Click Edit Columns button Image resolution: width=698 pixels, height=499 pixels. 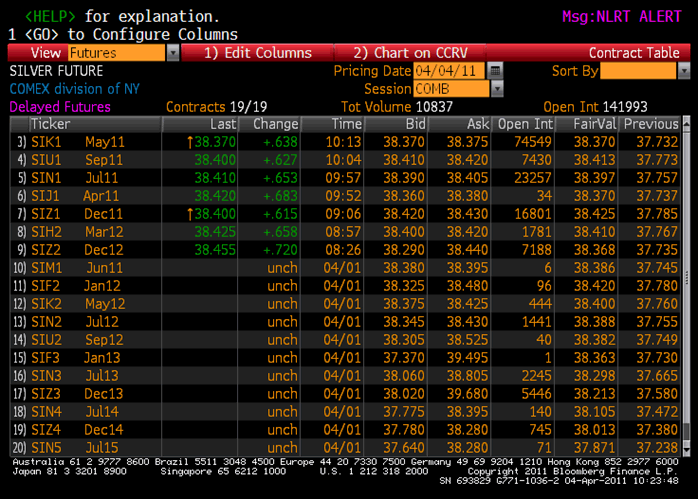pos(257,53)
